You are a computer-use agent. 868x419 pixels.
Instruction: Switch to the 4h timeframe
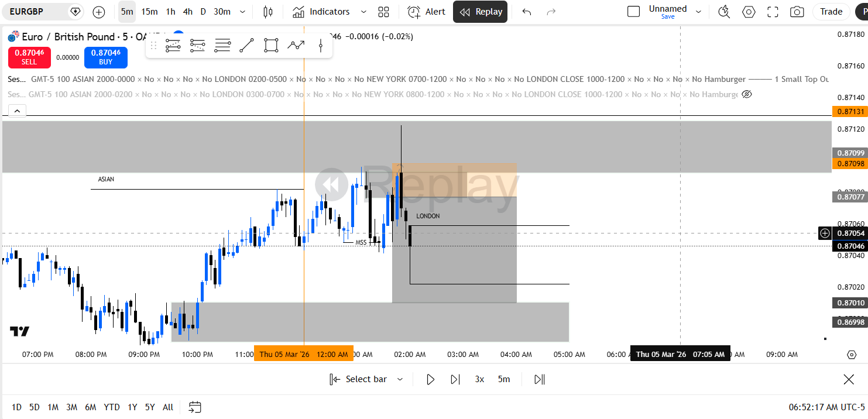(x=187, y=12)
